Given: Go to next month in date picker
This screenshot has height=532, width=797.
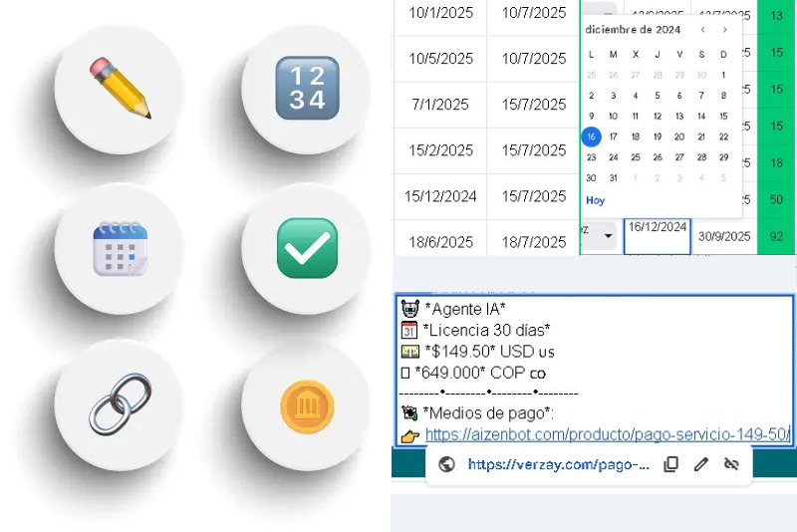Looking at the screenshot, I should (x=724, y=30).
